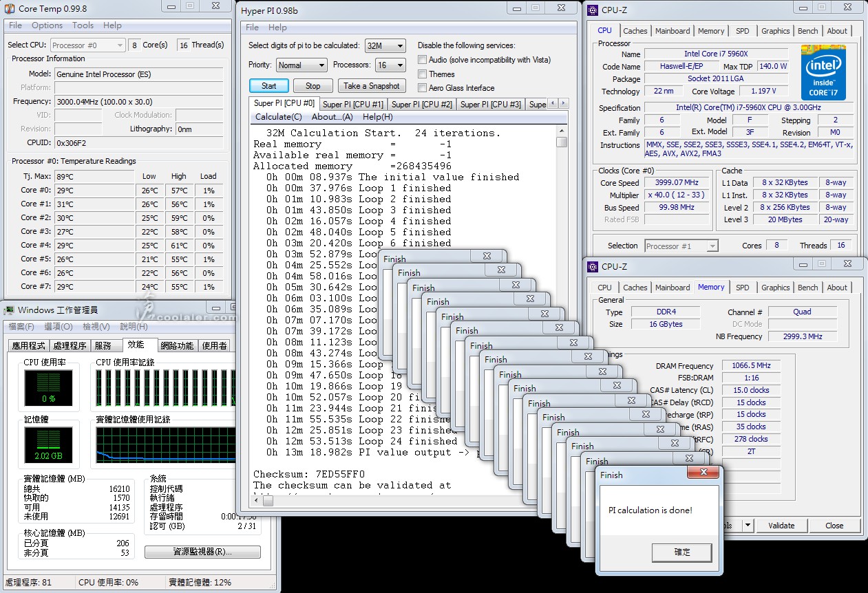Click the 記憶體 2.02 GB meter in Task Manager
The width and height of the screenshot is (868, 593).
pos(48,444)
